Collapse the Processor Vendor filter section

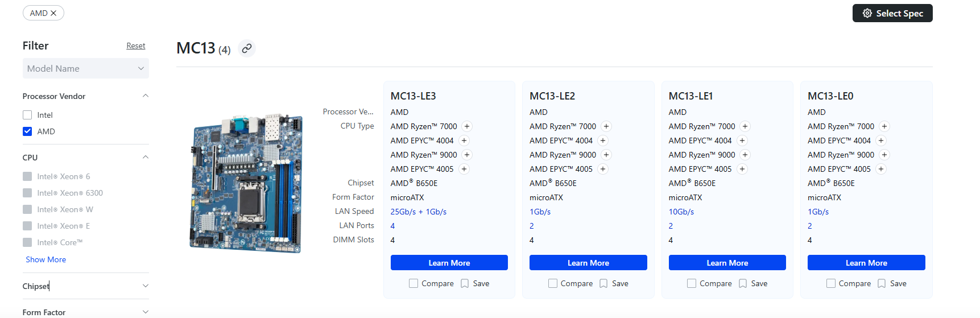tap(145, 96)
